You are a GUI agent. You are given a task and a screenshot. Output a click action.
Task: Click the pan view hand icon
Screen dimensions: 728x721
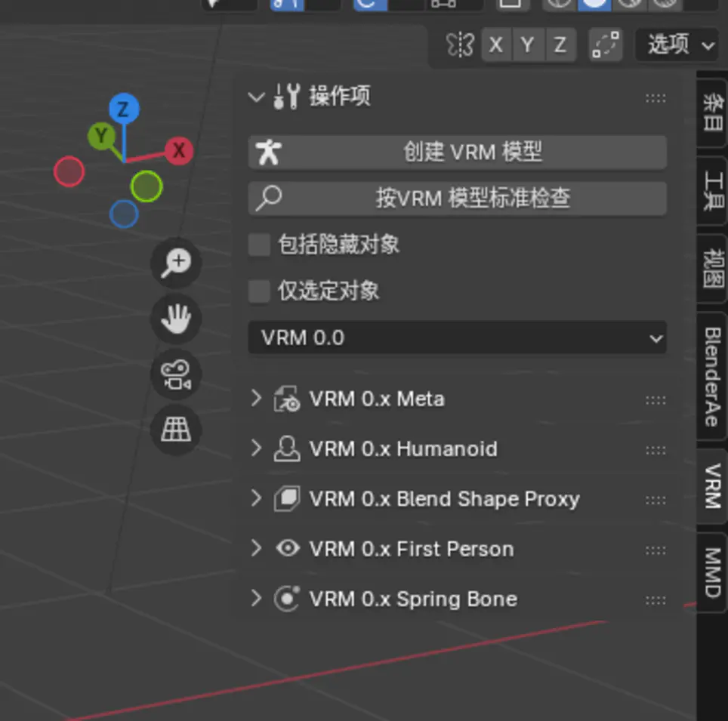pos(176,319)
